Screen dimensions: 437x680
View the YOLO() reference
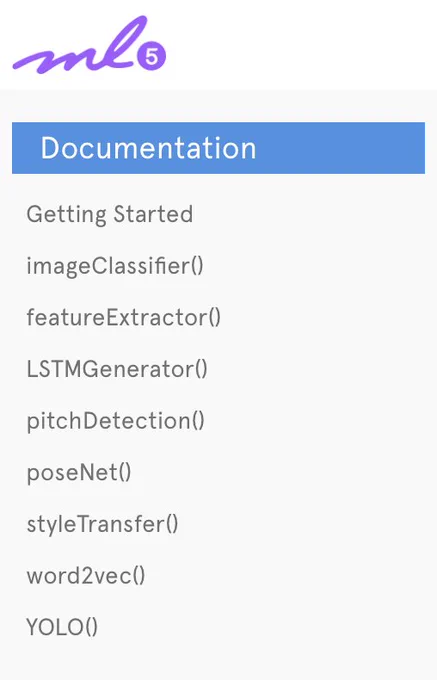click(62, 628)
